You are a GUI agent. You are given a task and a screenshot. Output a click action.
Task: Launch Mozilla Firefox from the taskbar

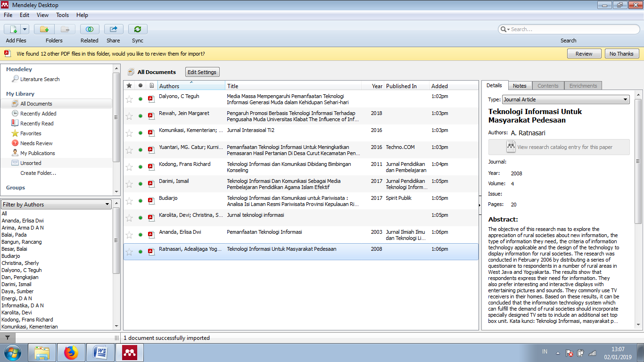71,352
